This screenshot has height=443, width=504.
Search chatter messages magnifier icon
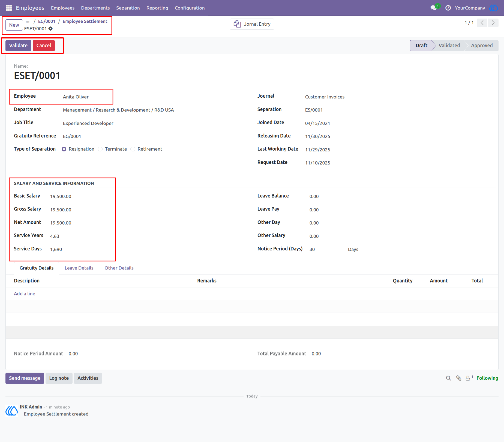click(x=448, y=378)
